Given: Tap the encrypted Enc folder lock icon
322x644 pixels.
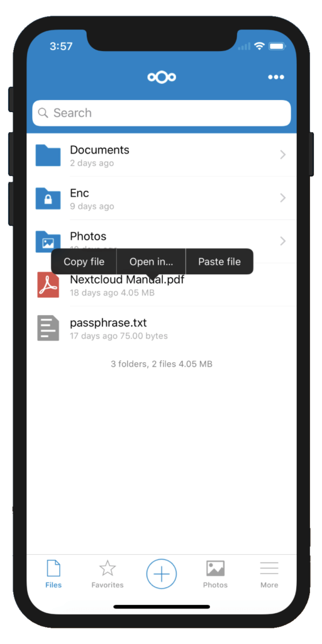Looking at the screenshot, I should (48, 198).
